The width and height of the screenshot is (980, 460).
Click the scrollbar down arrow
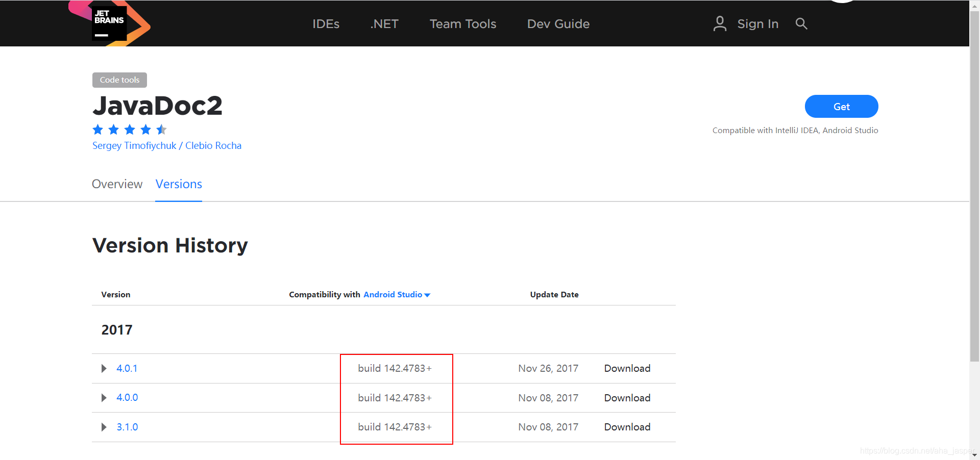(x=974, y=455)
